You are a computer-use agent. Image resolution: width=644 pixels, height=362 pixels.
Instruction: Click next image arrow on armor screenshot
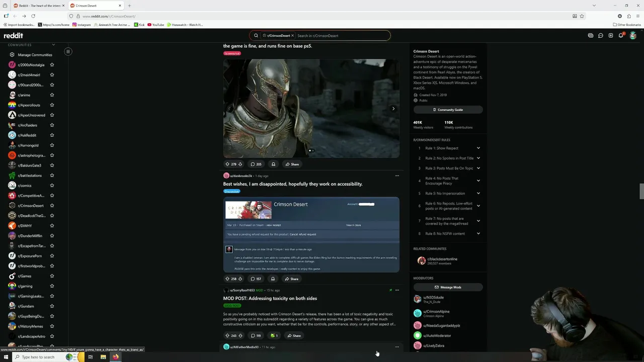click(393, 109)
